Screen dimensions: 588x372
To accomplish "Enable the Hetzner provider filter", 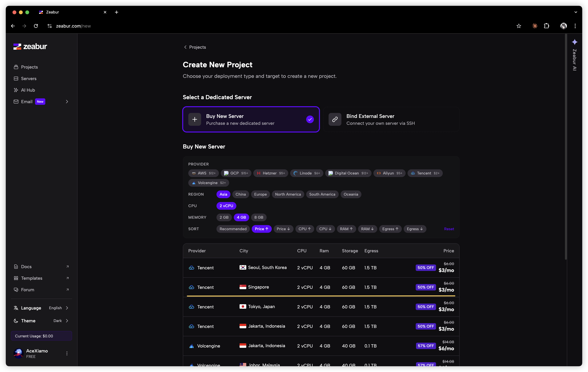I will click(x=271, y=173).
